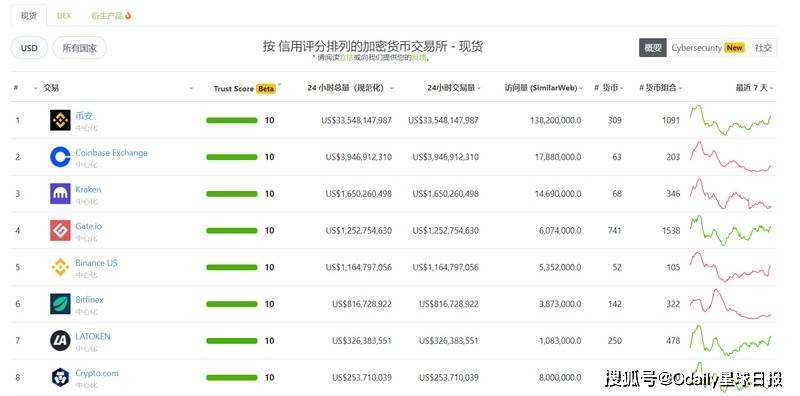Click the 反馈 feedback link in subtitle
The image size is (800, 396).
point(419,58)
